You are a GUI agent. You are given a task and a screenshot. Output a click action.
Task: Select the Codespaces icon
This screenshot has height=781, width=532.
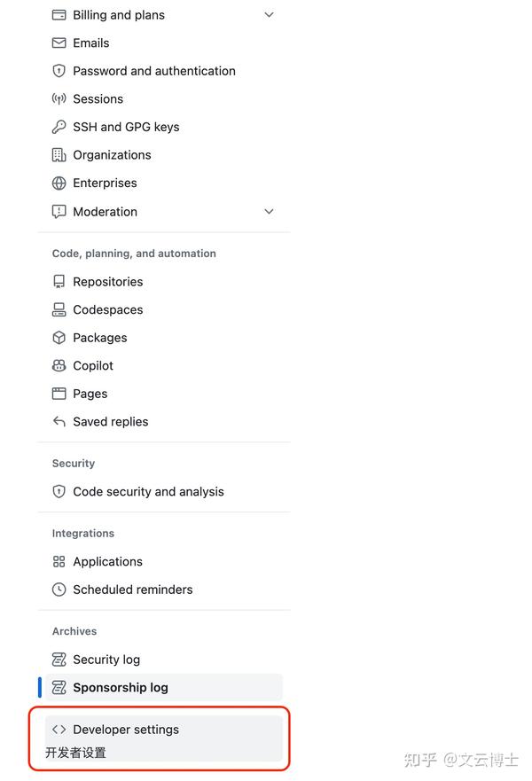[x=58, y=309]
